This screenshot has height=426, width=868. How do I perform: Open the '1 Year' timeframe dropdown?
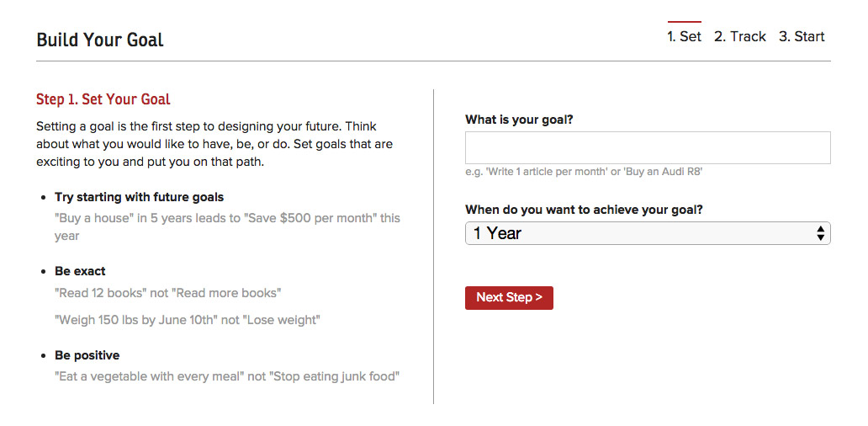[639, 233]
